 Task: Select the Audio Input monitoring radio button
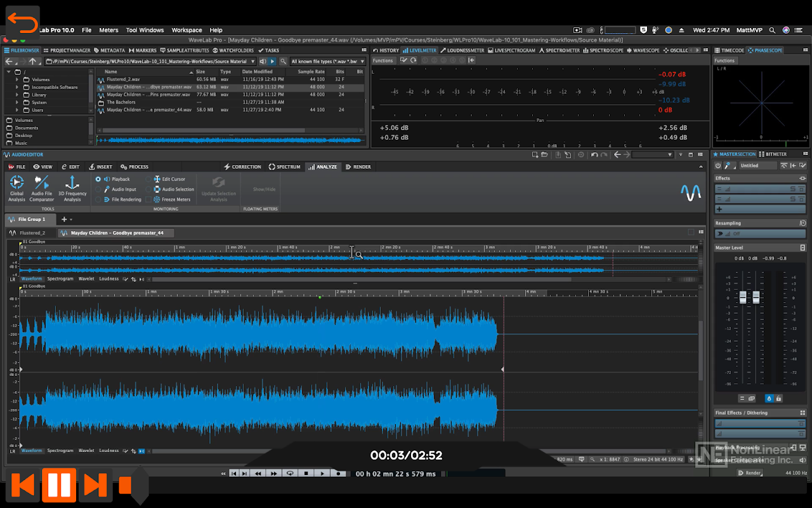pyautogui.click(x=98, y=189)
